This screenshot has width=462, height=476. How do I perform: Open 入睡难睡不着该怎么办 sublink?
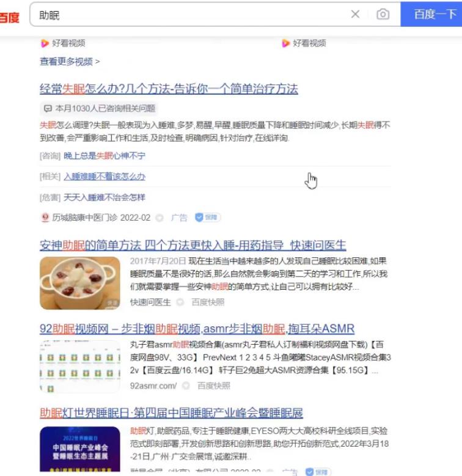pyautogui.click(x=105, y=177)
